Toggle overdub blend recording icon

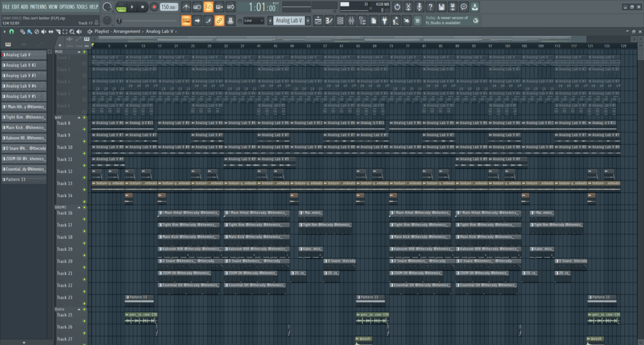tap(219, 7)
